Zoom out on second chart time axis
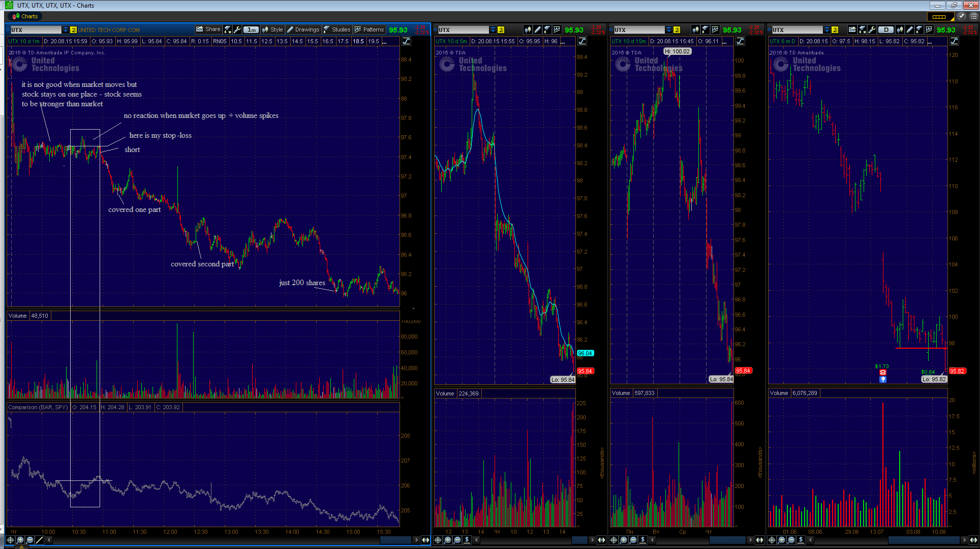The image size is (980, 549). (x=457, y=540)
